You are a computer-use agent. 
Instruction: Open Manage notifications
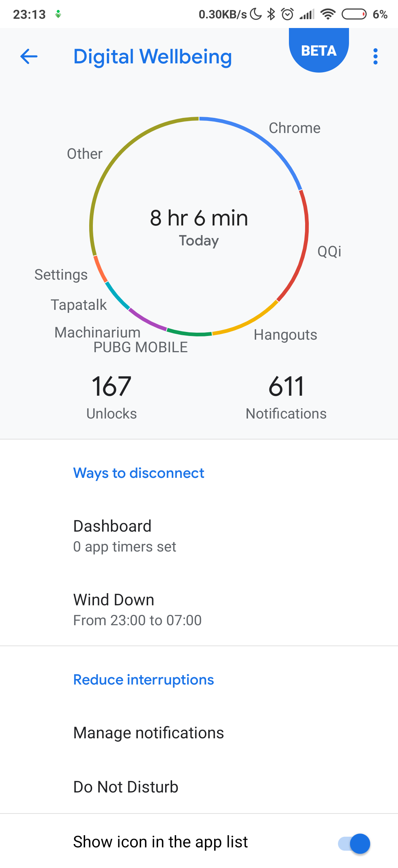pos(149,733)
